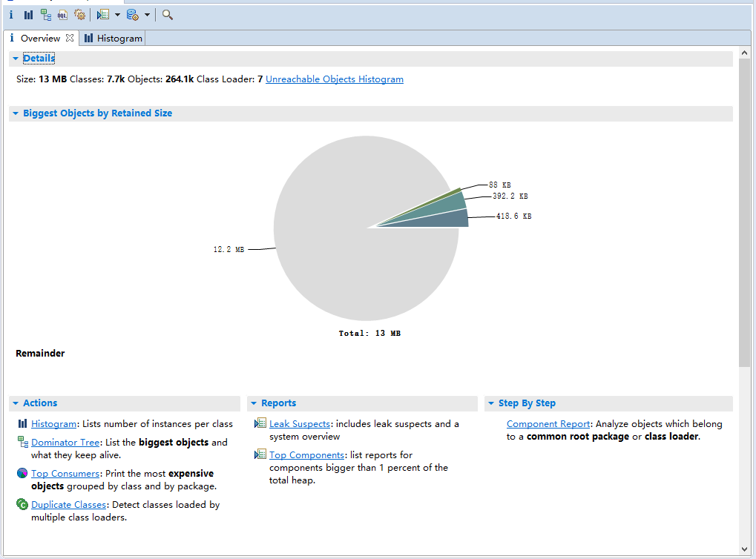The height and width of the screenshot is (559, 756).
Task: Click the Top Consumers pie icon
Action: pos(22,473)
